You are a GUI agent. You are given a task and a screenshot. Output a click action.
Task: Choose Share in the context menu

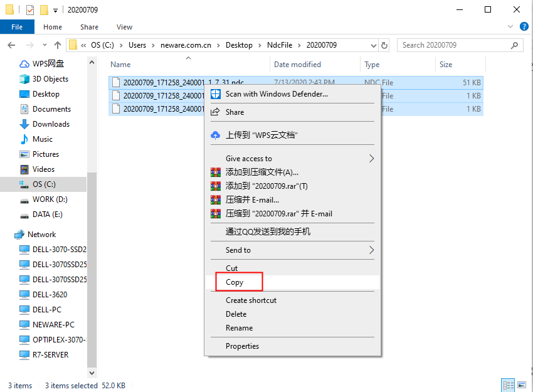pos(292,112)
